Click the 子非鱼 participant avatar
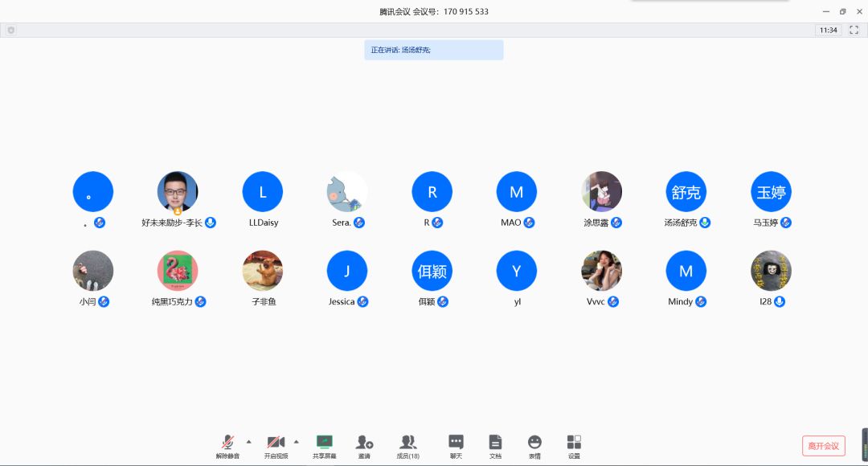Viewport: 868px width, 466px height. tap(263, 271)
